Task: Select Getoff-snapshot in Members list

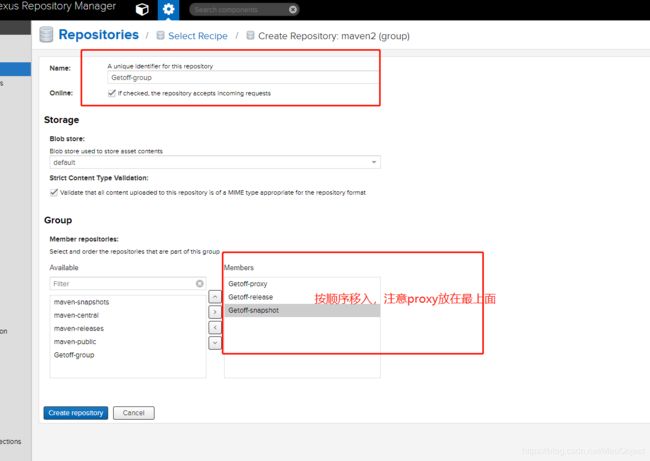Action: point(302,311)
